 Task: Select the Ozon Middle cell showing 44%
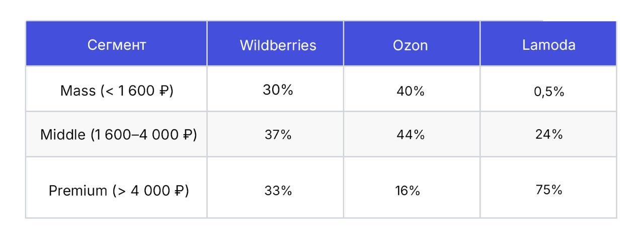click(x=410, y=135)
